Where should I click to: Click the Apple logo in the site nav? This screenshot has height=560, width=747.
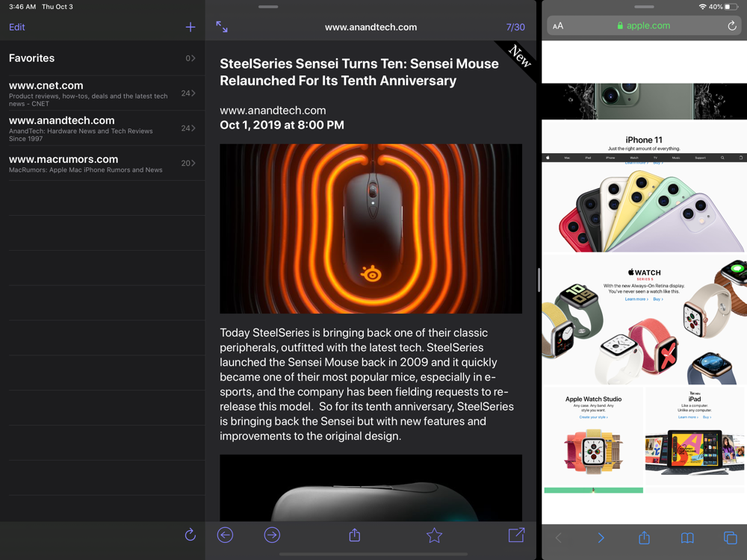pos(548,158)
